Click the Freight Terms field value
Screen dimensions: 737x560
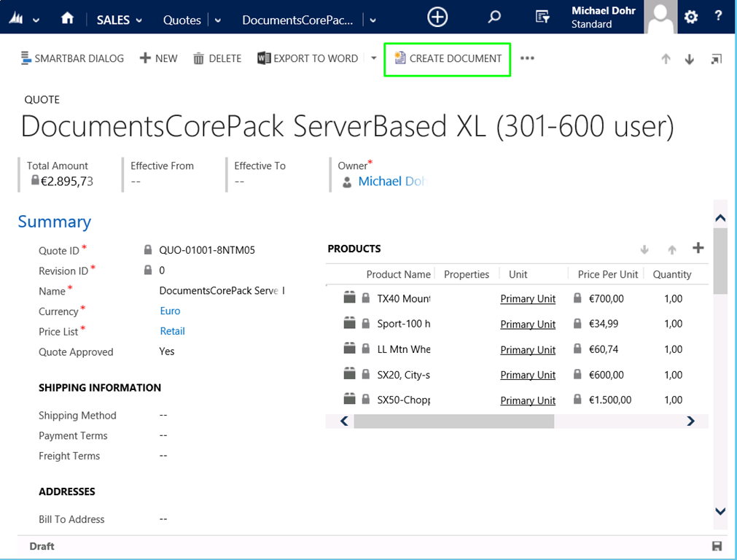click(x=163, y=456)
